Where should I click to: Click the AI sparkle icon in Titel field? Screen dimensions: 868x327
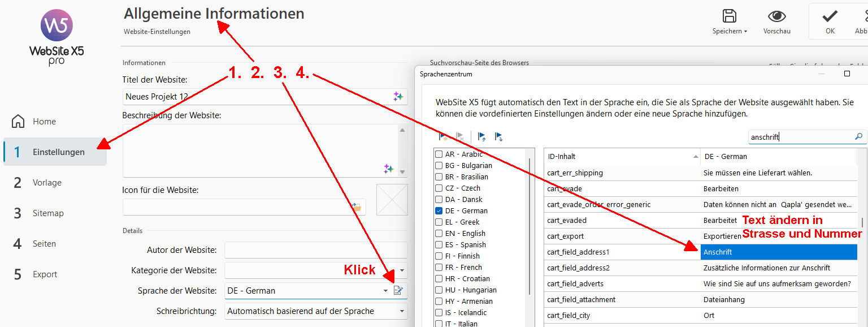(x=398, y=97)
